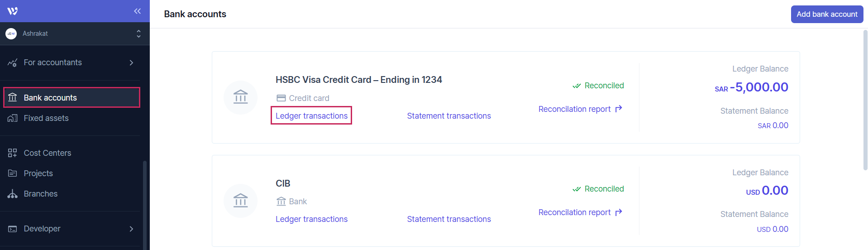This screenshot has height=250, width=868.
Task: Click the CIB account bank avatar icon
Action: point(240,201)
